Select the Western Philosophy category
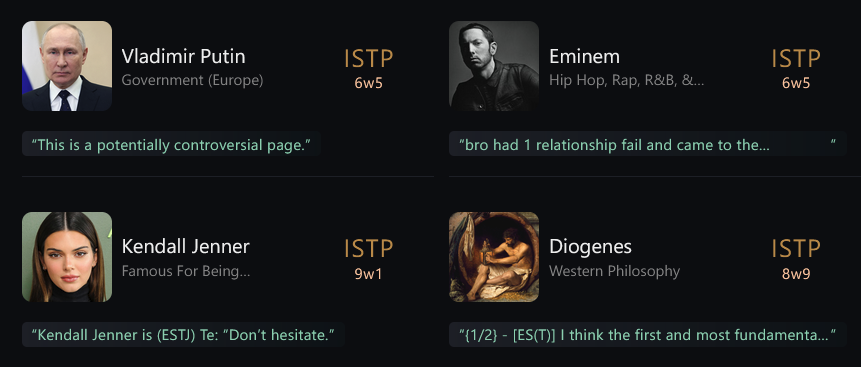 [x=614, y=271]
